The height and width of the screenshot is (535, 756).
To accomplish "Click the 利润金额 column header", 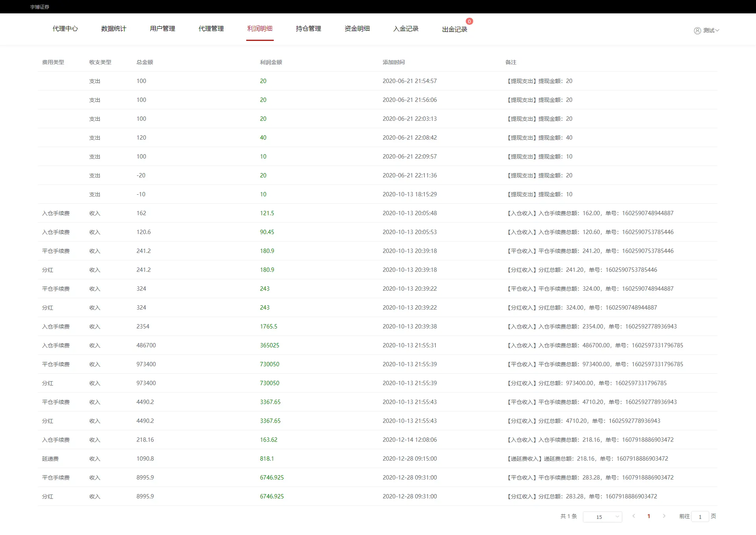I will 271,62.
